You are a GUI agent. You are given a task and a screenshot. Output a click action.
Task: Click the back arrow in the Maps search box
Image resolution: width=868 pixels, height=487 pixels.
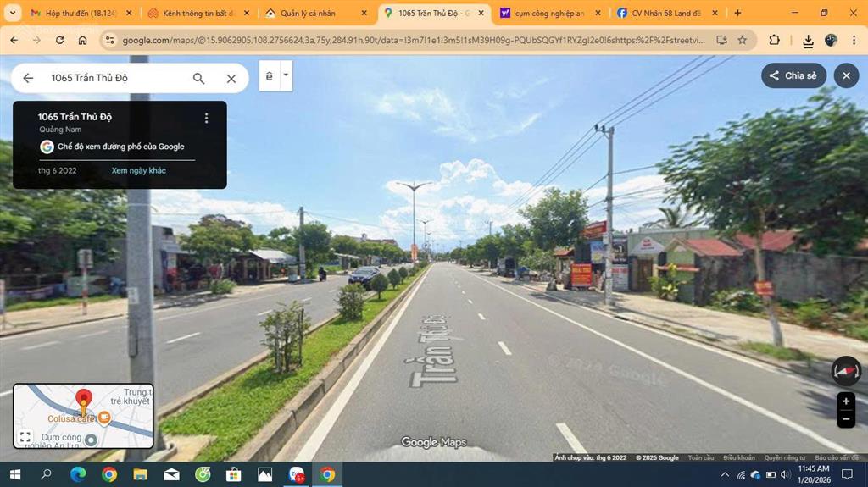(28, 78)
